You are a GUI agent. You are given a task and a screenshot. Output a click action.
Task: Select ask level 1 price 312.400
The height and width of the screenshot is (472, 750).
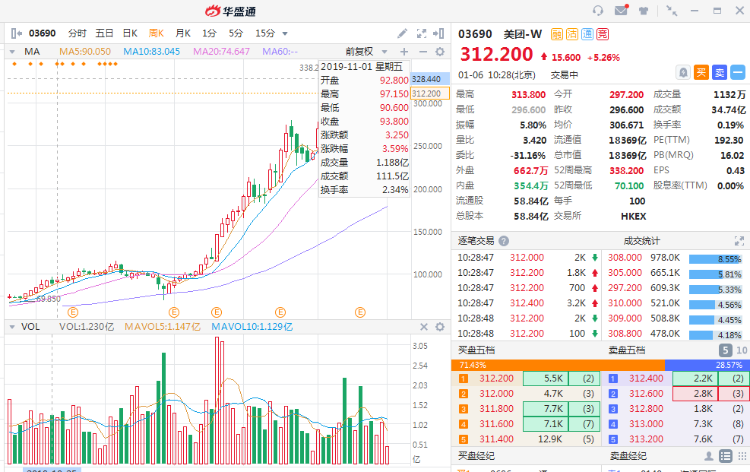click(646, 378)
